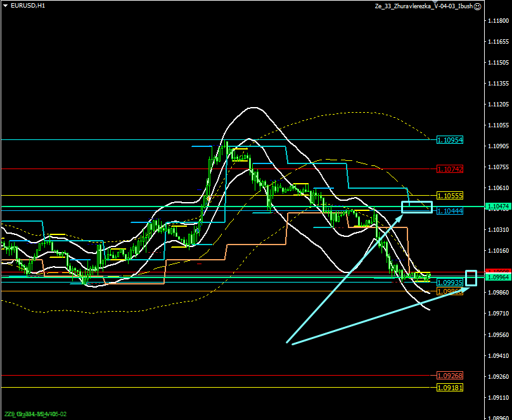
Task: Click the 1.09710 value on price scale
Action: (499, 314)
